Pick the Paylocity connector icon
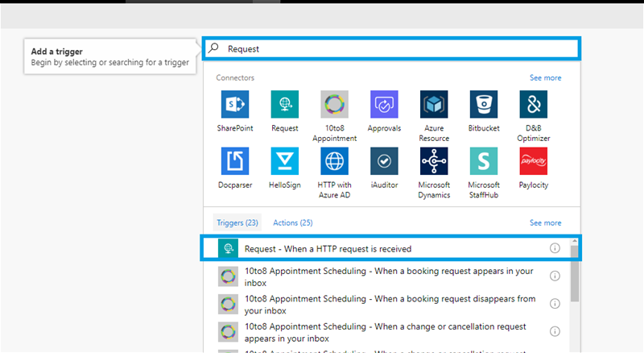The width and height of the screenshot is (644, 353). tap(533, 161)
